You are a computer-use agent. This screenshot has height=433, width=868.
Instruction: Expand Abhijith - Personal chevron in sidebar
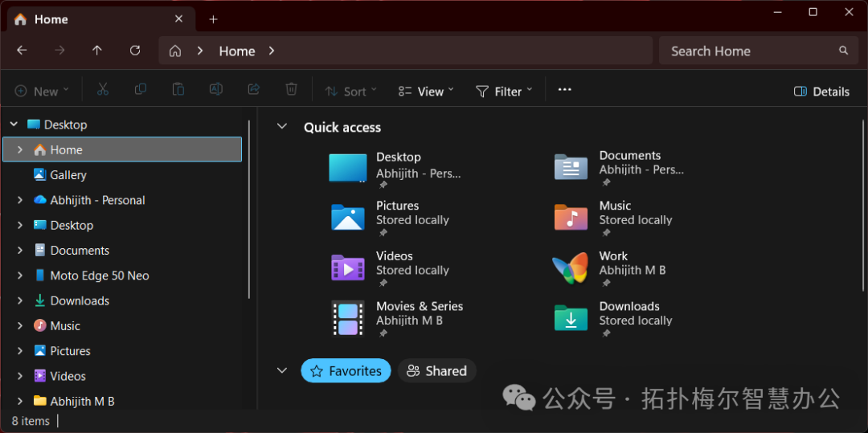(x=20, y=200)
